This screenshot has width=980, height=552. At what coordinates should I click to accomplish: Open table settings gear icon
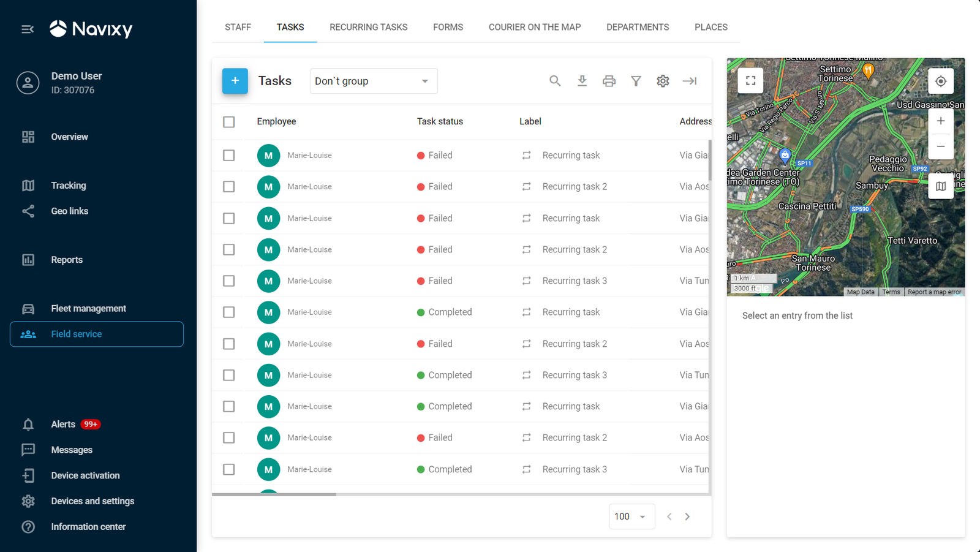pyautogui.click(x=663, y=81)
